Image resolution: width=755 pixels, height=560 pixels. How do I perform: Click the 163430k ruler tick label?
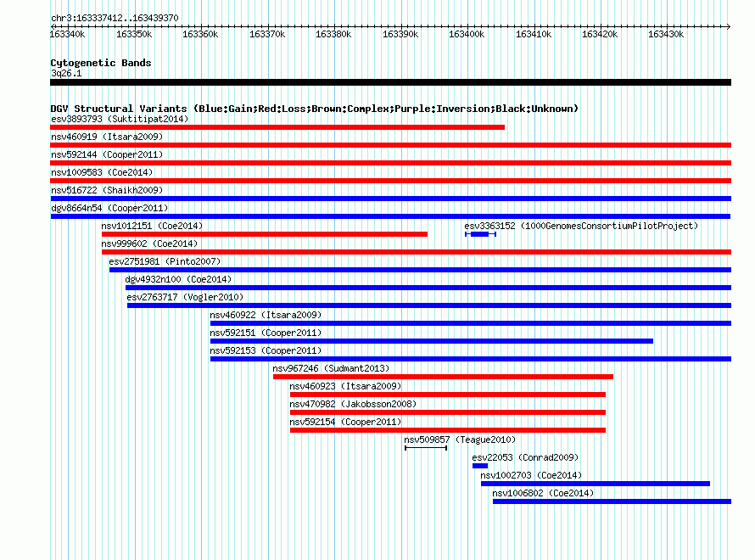[x=666, y=34]
